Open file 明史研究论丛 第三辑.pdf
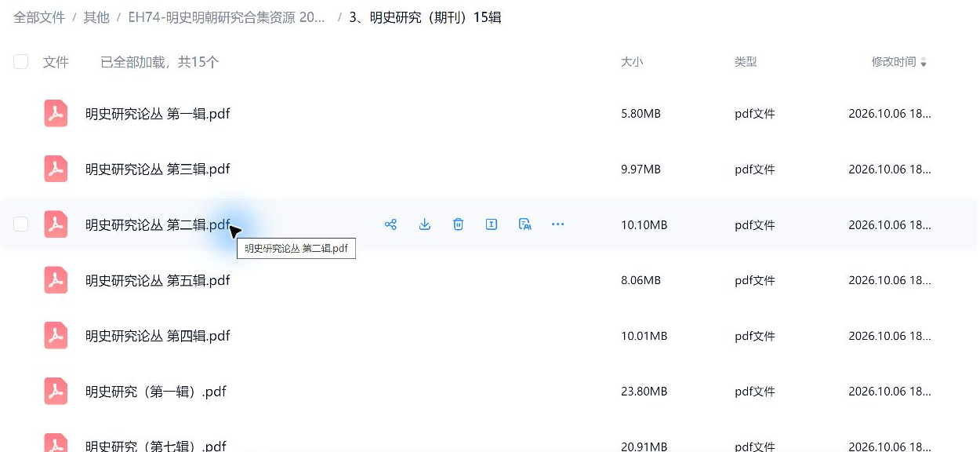Viewport: 980px width, 452px height. click(x=158, y=169)
